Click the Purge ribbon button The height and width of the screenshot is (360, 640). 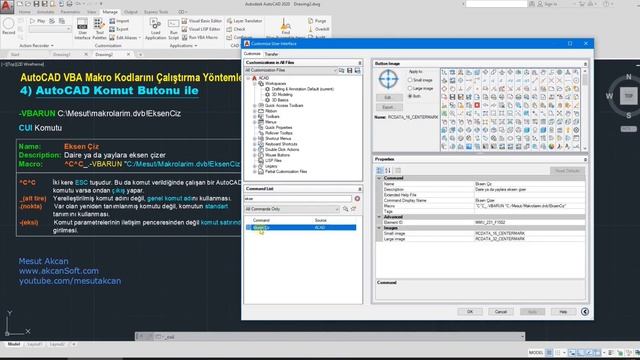[x=317, y=21]
